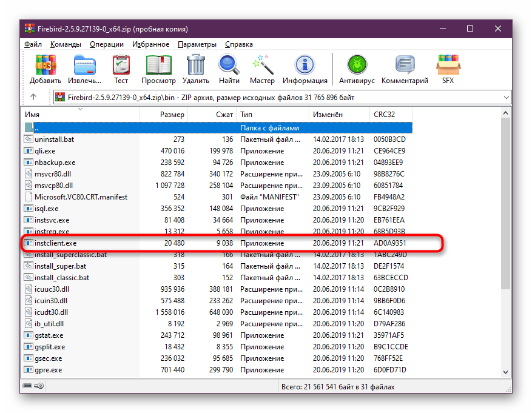Click the status bar total bytes text
Image resolution: width=532 pixels, height=413 pixels.
coord(338,386)
